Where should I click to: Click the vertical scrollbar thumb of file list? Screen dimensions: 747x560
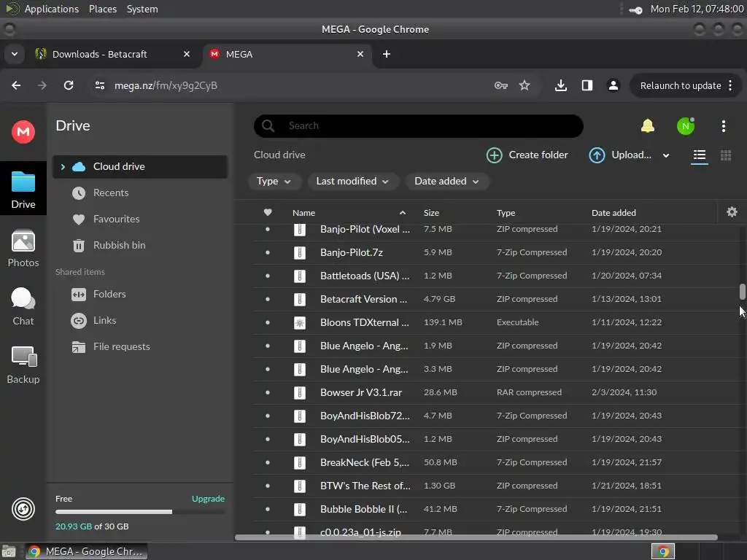[742, 292]
